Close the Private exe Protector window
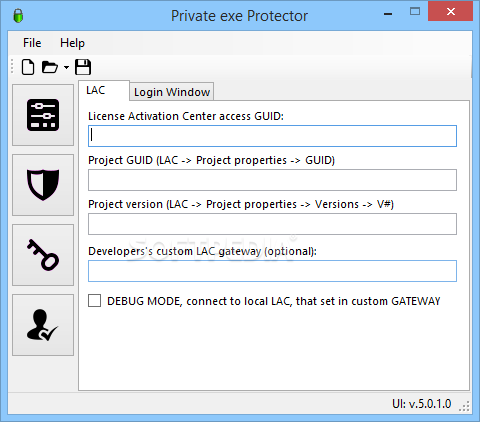Image resolution: width=480 pixels, height=422 pixels. [x=451, y=12]
